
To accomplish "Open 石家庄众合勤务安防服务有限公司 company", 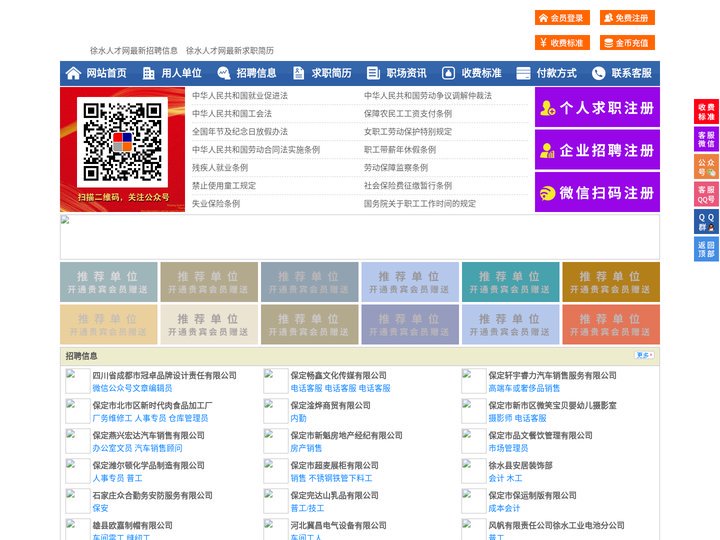I will click(x=152, y=495).
